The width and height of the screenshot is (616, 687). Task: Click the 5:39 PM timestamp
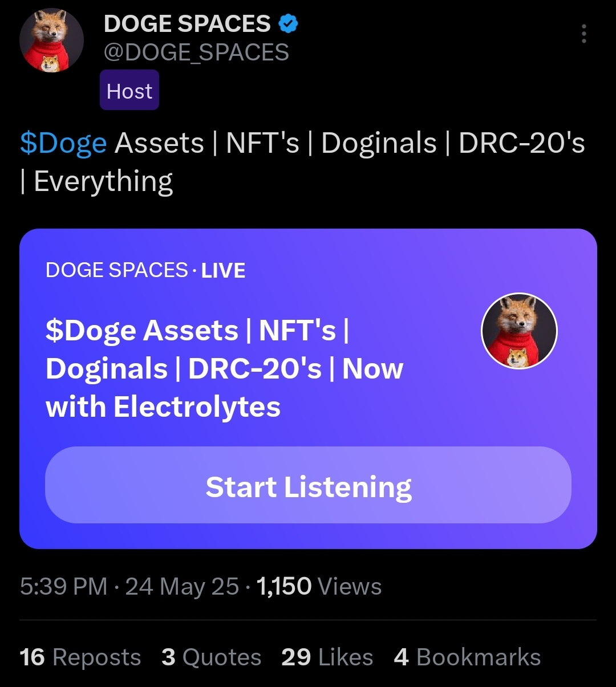click(63, 587)
